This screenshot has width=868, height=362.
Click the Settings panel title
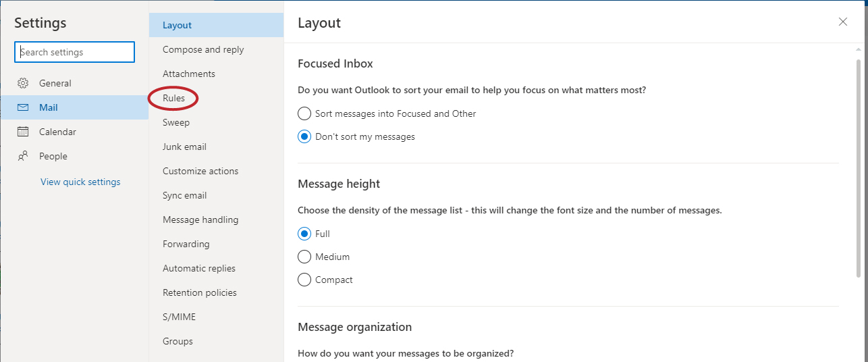40,23
